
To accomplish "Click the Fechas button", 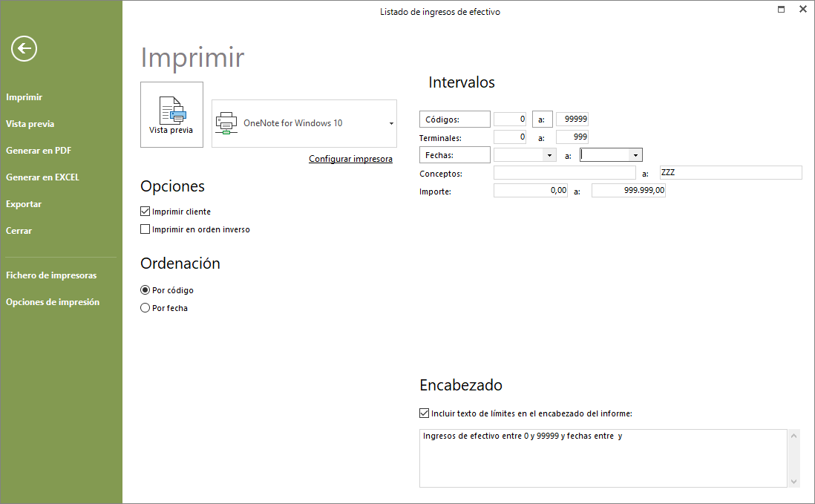I will click(455, 155).
